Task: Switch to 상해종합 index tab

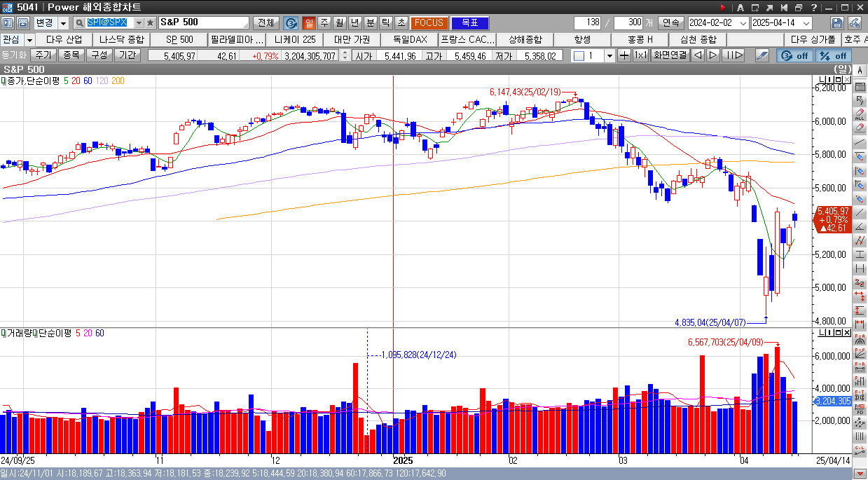Action: click(x=525, y=39)
